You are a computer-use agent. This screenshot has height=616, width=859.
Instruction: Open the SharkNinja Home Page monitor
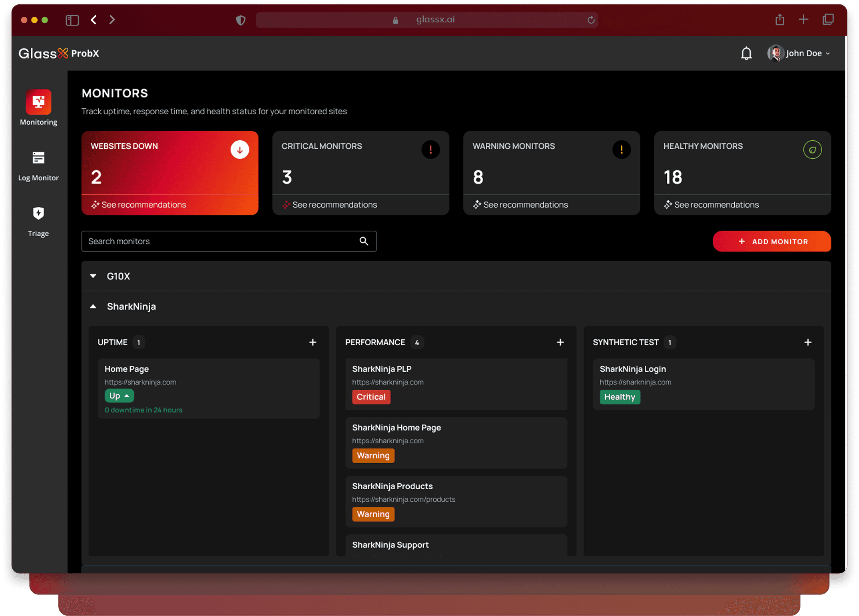(x=456, y=443)
